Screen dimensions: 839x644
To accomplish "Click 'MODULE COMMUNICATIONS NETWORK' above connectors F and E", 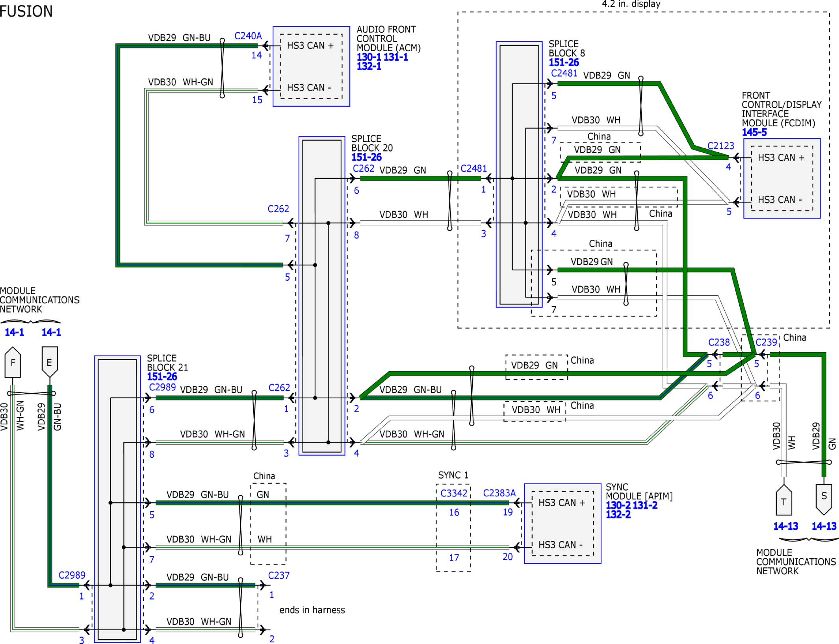I will (x=40, y=300).
